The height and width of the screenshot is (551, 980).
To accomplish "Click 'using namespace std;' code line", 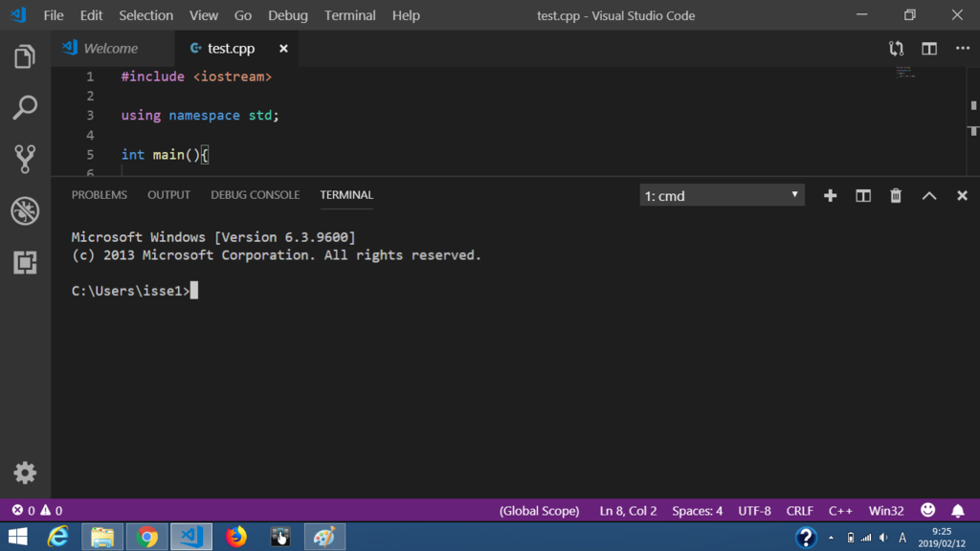I will point(200,115).
